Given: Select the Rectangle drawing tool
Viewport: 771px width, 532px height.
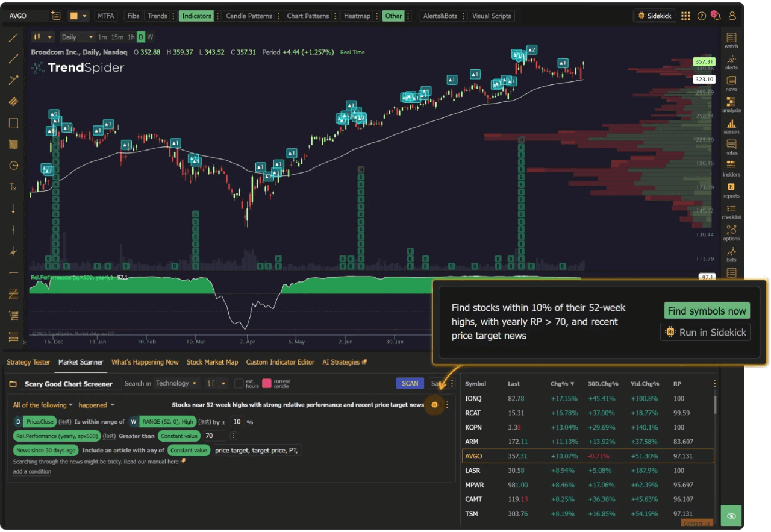Looking at the screenshot, I should click(13, 123).
